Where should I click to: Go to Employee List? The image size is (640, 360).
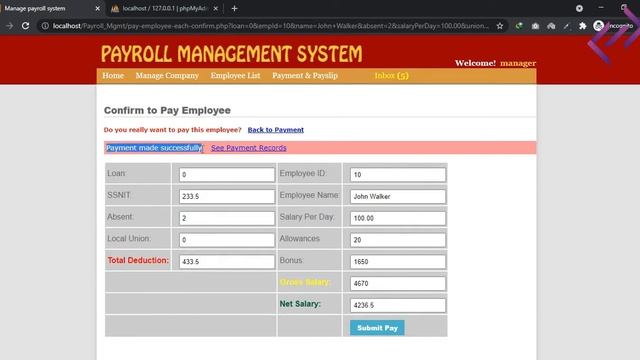click(x=235, y=76)
